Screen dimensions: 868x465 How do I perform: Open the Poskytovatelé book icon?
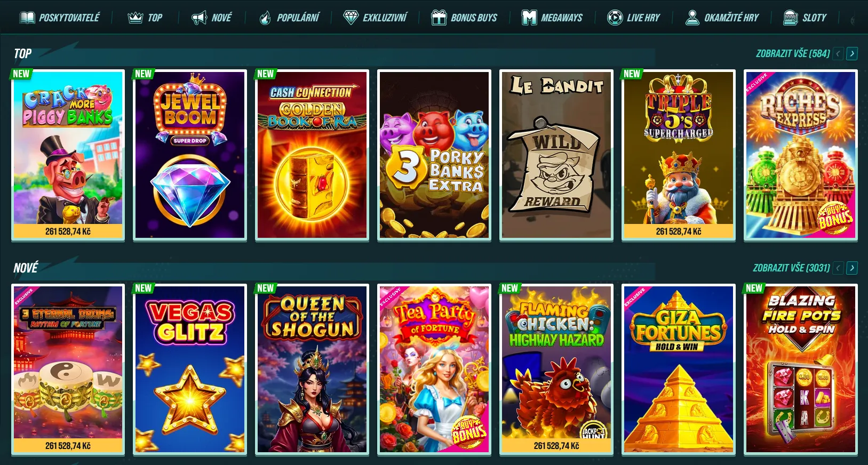point(27,18)
